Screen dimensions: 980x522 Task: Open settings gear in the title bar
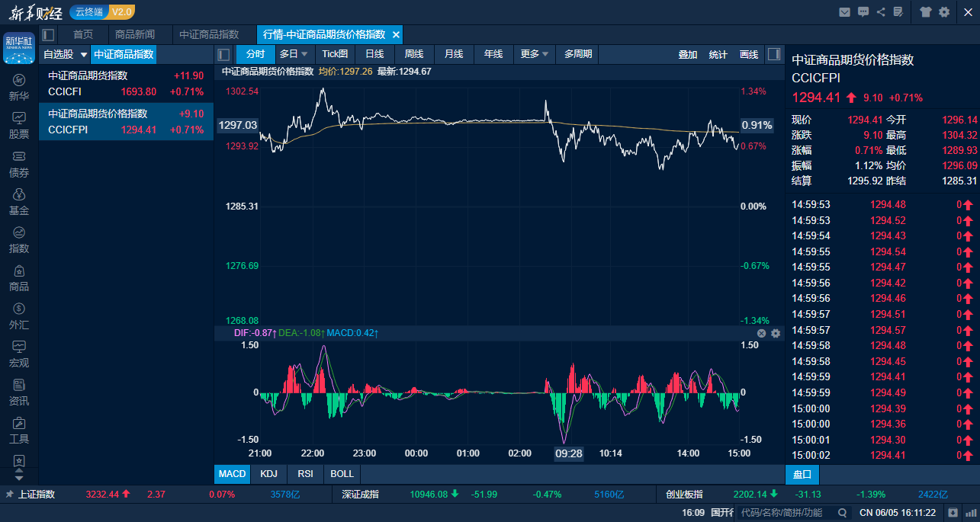[x=944, y=11]
